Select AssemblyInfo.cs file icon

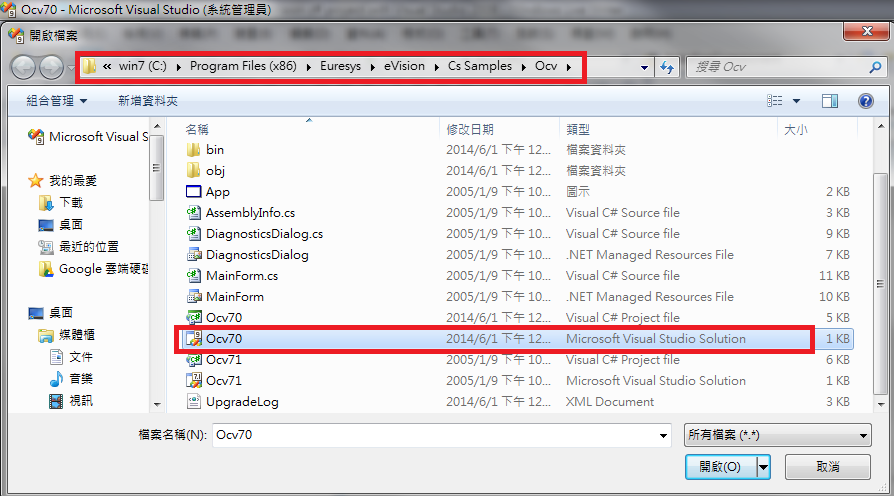pos(194,213)
